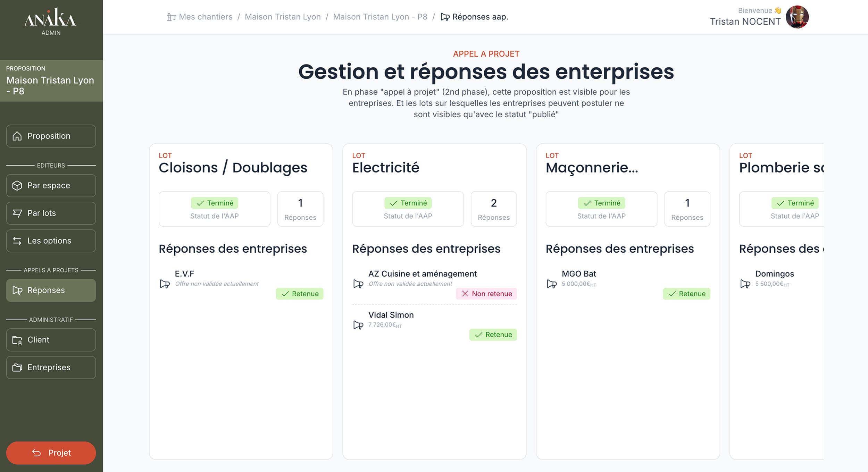Click megaphone icon beside Domingos

(x=745, y=284)
